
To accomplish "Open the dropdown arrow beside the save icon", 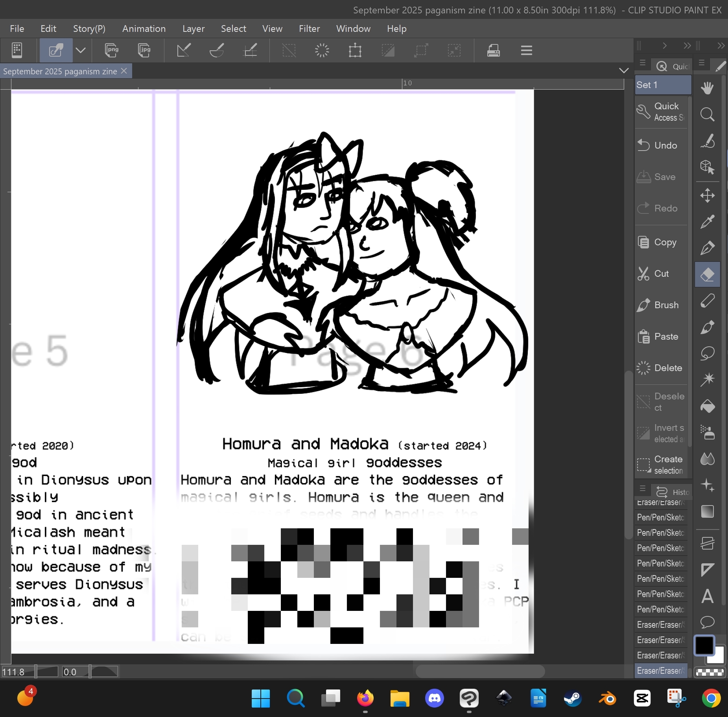I will [x=81, y=50].
